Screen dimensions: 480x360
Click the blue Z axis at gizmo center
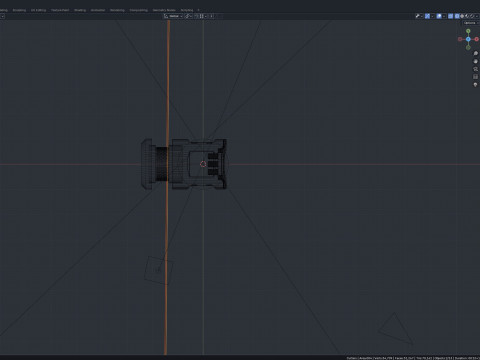click(468, 39)
